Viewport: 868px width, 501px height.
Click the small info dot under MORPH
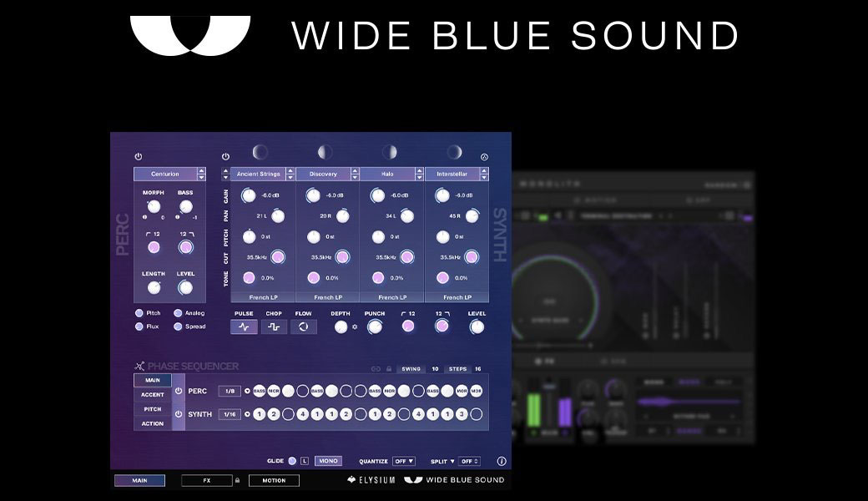click(145, 218)
